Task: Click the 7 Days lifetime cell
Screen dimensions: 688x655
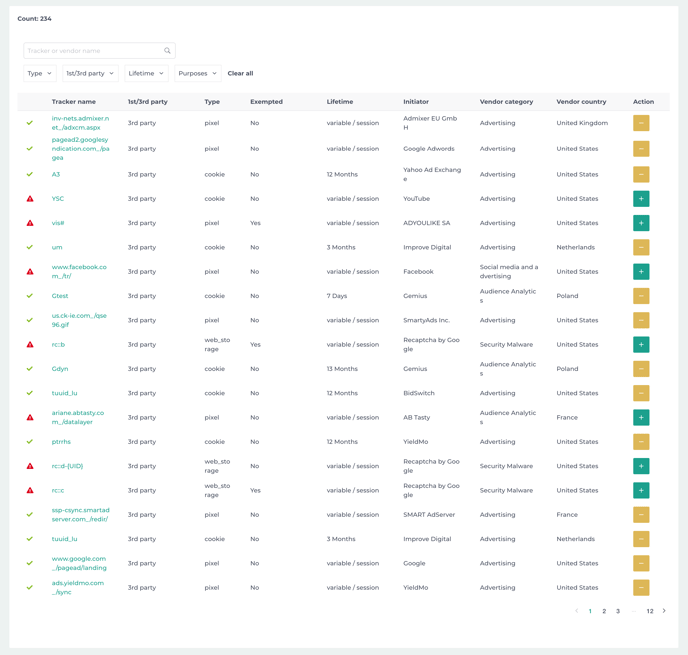Action: point(337,296)
